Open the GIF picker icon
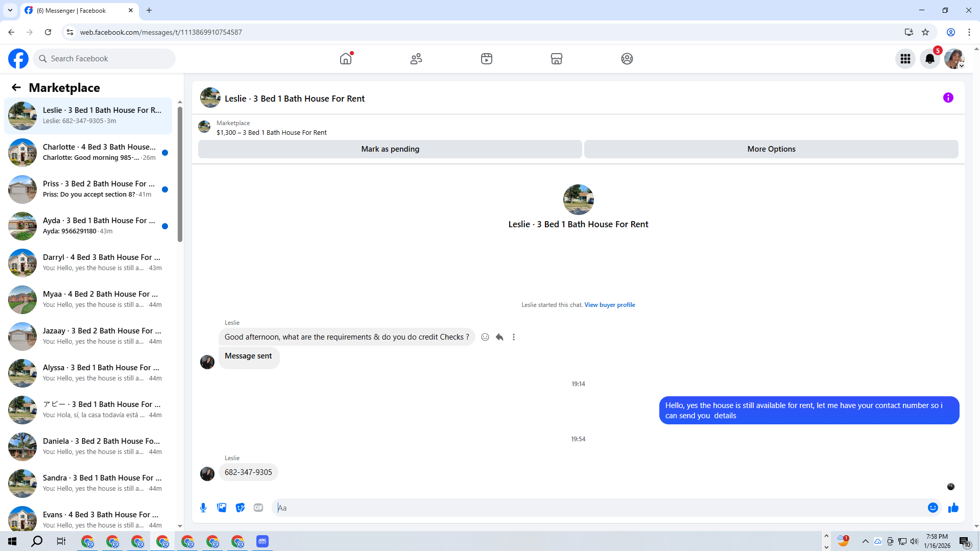This screenshot has height=551, width=980. coord(258,508)
